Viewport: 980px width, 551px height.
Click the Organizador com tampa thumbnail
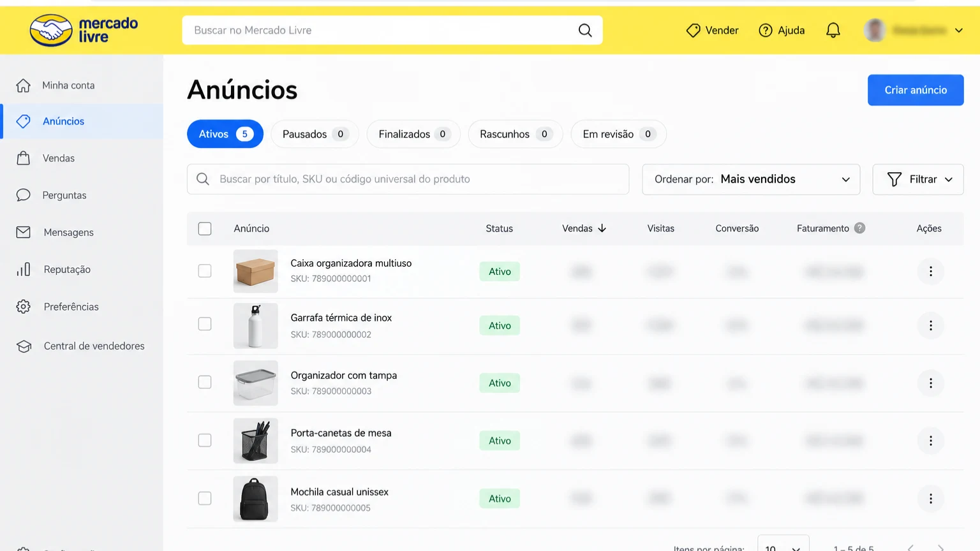255,383
